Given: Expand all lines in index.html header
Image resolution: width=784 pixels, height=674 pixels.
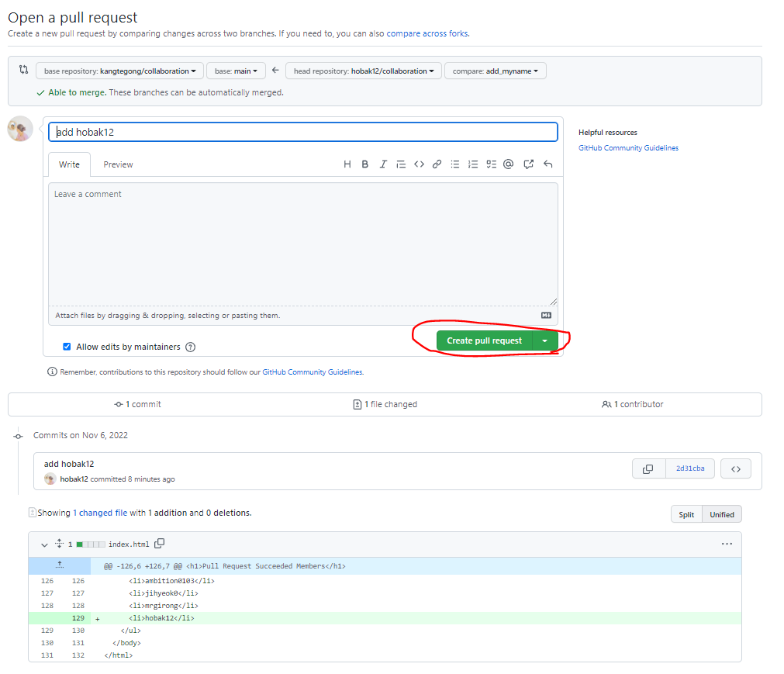Looking at the screenshot, I should [x=59, y=544].
